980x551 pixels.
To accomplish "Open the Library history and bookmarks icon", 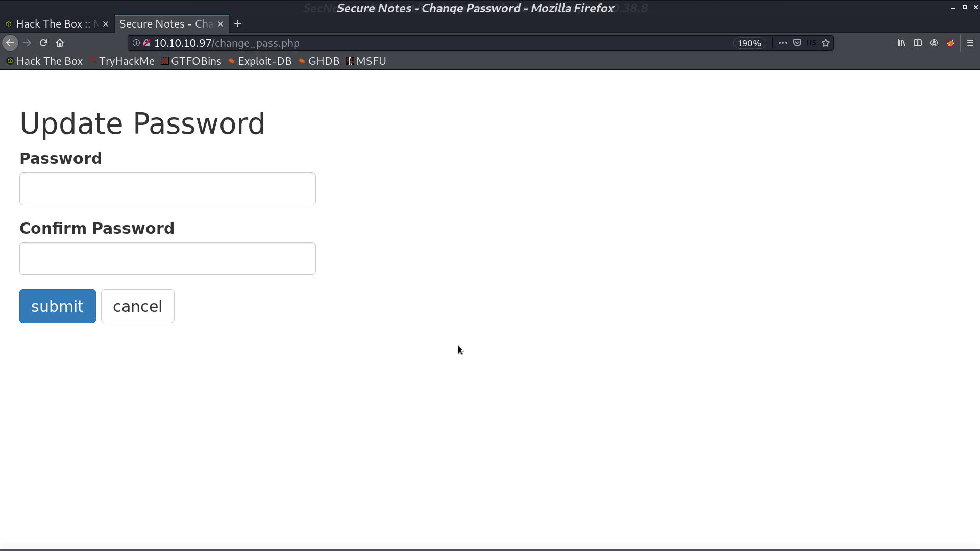I will (x=901, y=43).
